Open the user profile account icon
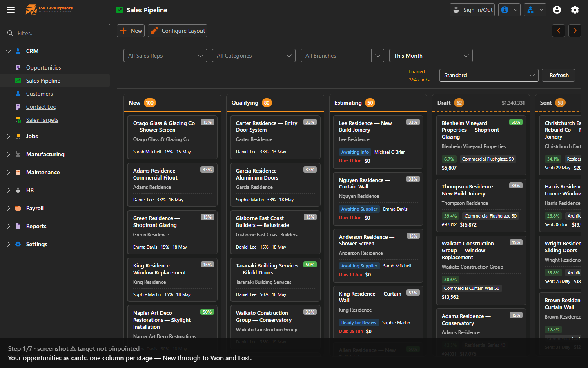 [557, 10]
